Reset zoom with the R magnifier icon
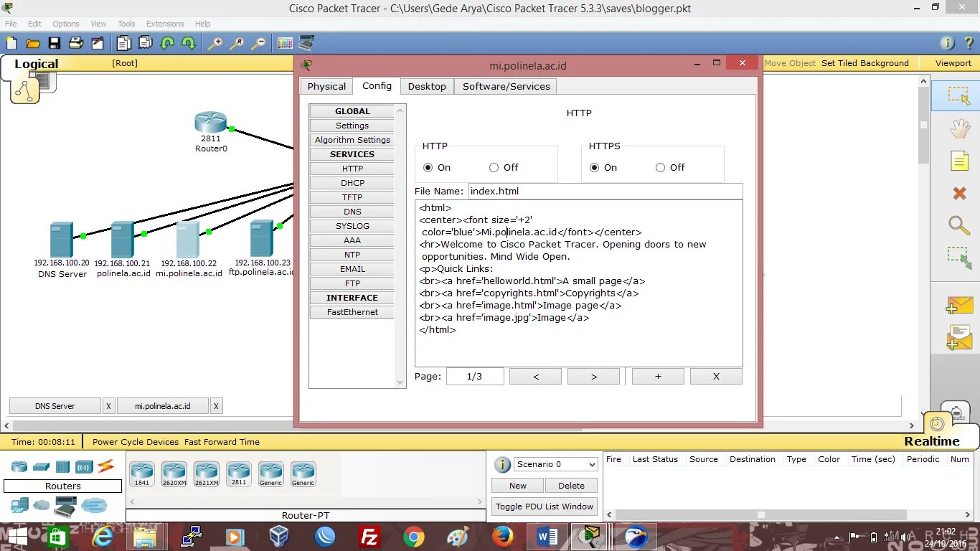The image size is (980, 551). [236, 43]
